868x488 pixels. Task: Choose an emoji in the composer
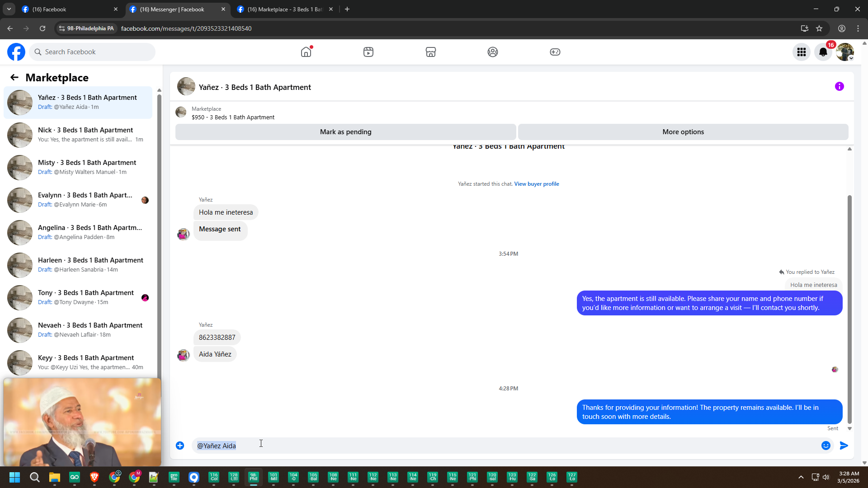826,446
